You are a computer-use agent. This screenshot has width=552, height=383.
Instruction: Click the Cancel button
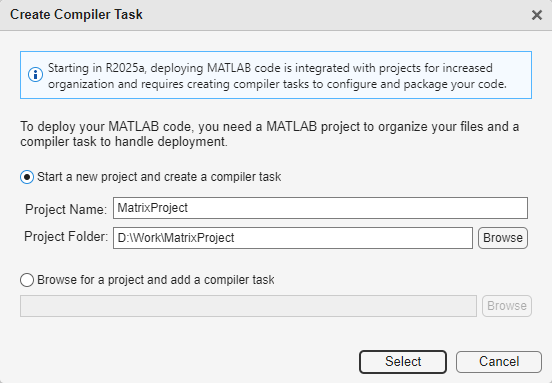498,362
